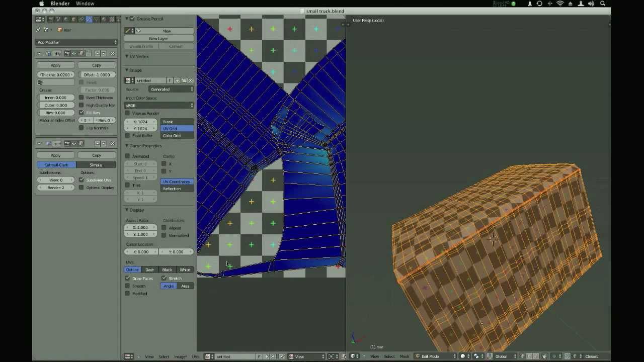Browse image datablock icon in Image panel
Image resolution: width=644 pixels, height=362 pixels.
tap(130, 80)
